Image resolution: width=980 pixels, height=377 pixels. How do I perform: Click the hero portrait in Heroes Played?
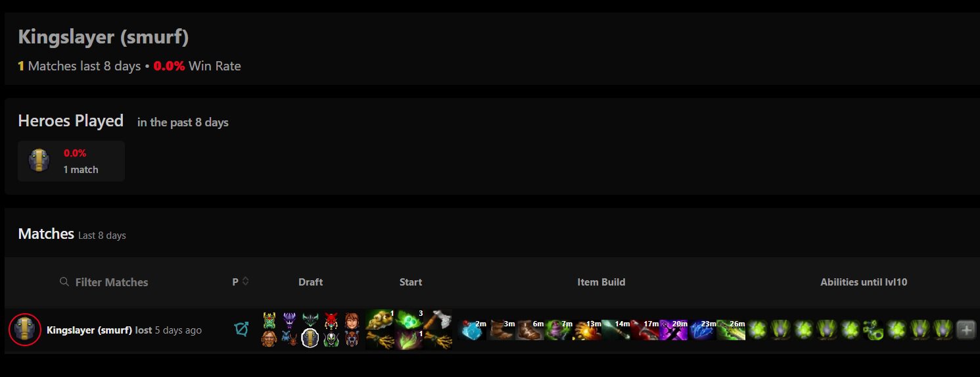39,161
